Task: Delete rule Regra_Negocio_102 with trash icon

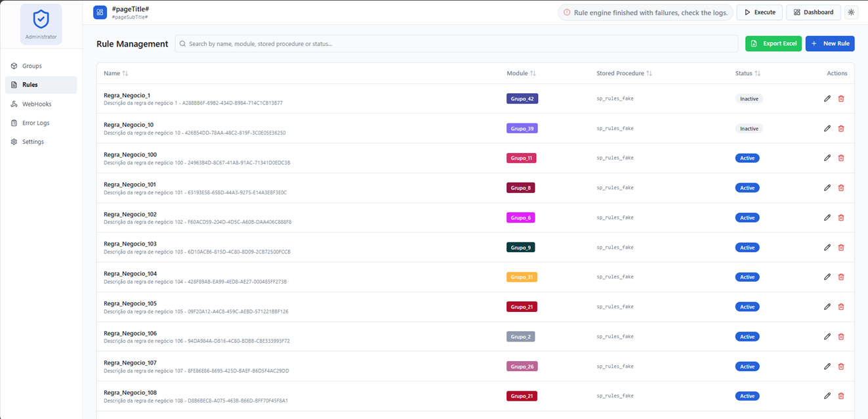Action: pyautogui.click(x=841, y=217)
